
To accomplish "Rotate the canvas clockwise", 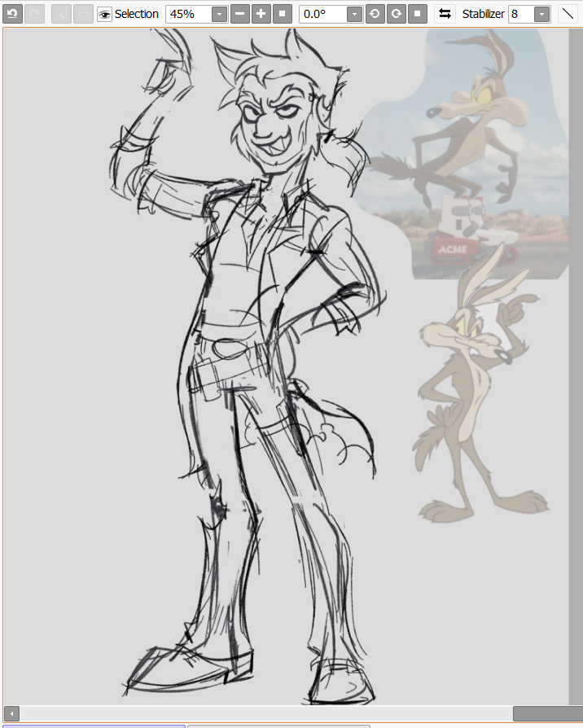I will 397,14.
